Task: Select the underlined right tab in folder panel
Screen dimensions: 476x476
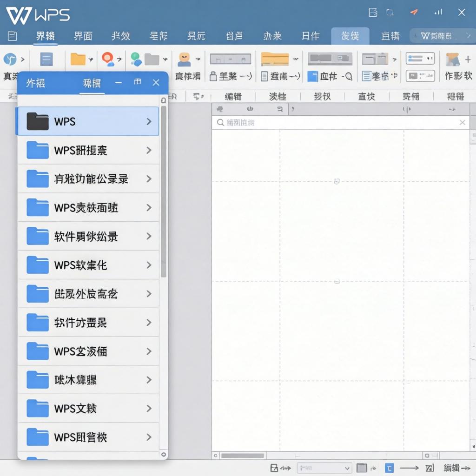Action: (92, 83)
